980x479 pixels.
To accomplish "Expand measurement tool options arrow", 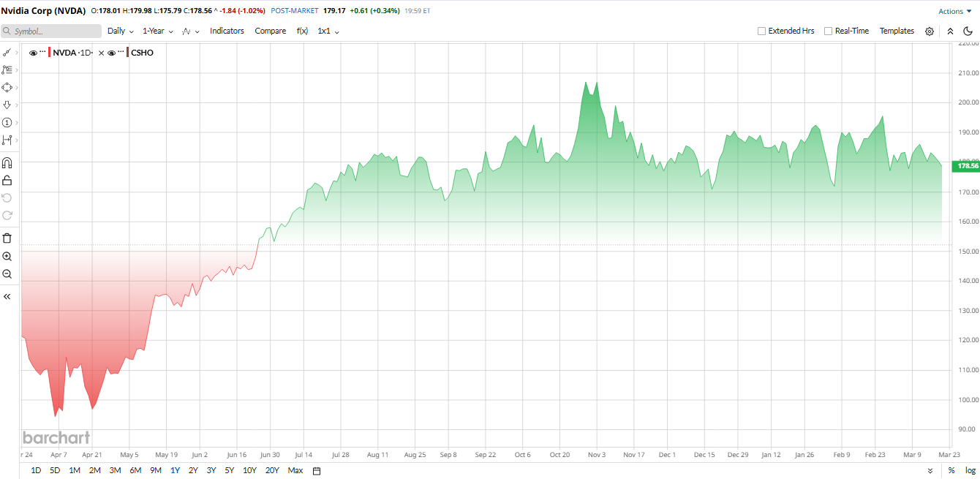I will coord(17,140).
